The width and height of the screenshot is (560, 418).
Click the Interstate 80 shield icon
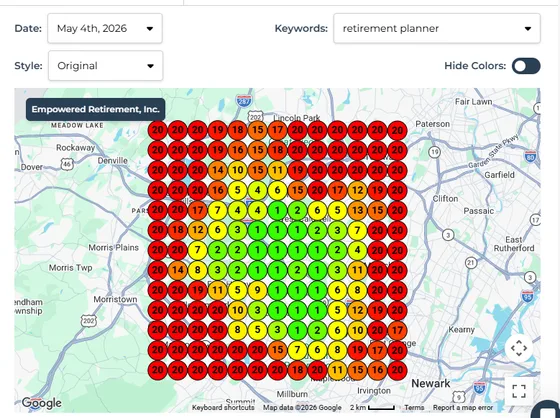click(x=530, y=156)
